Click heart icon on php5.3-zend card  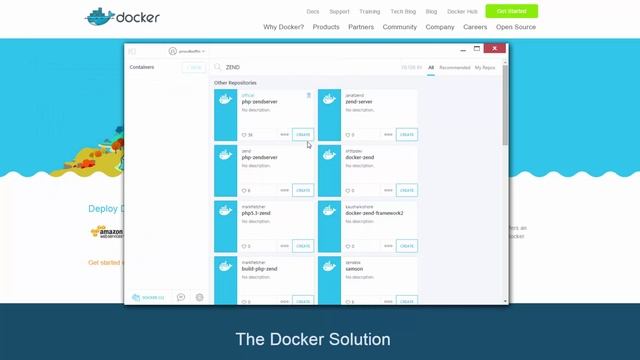pyautogui.click(x=244, y=246)
